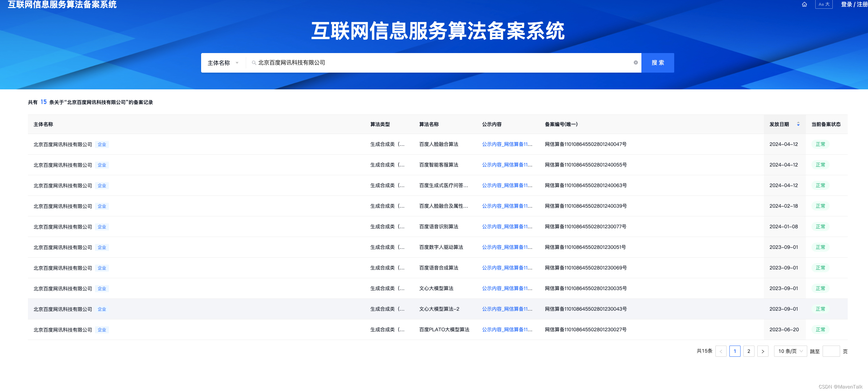Image resolution: width=868 pixels, height=392 pixels.
Task: Open 公示内容 link for 百度人脸融合算法
Action: (507, 144)
